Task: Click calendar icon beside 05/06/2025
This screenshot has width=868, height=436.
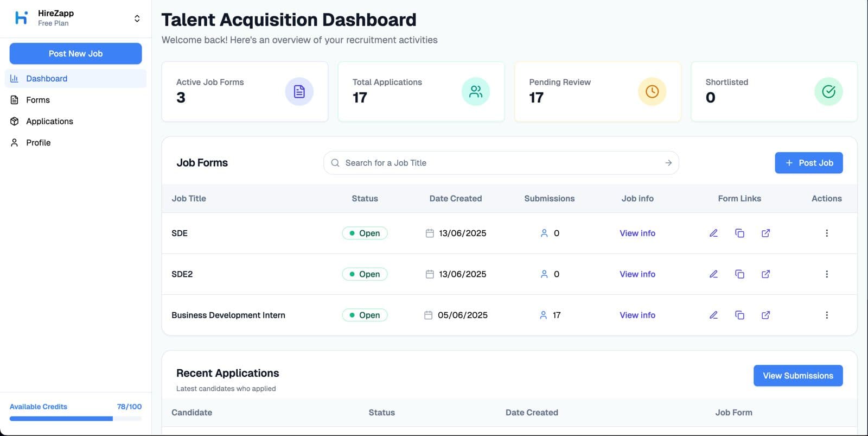Action: [x=428, y=315]
